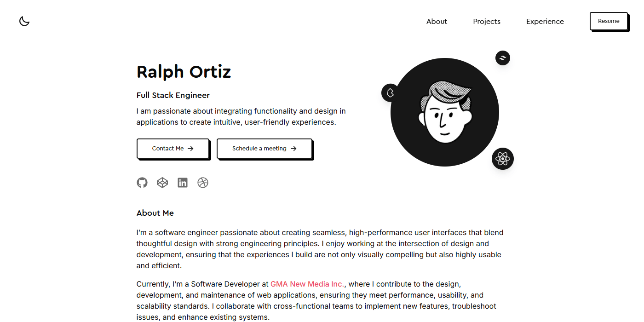Open the CodePen profile icon

[162, 183]
